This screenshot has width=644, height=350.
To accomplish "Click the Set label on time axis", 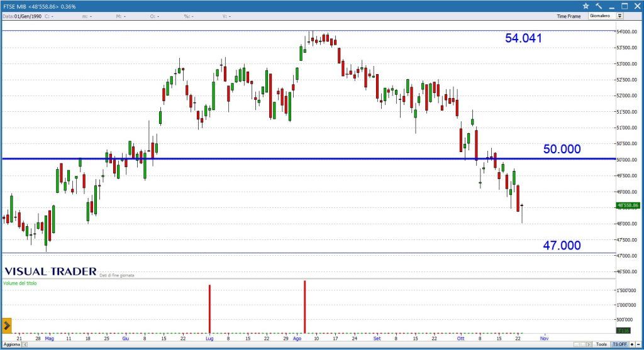I will (377, 339).
